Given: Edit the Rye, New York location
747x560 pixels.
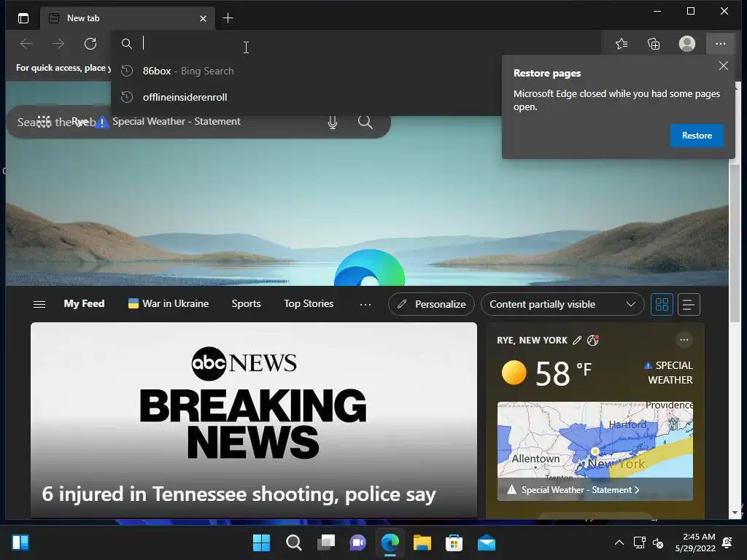Looking at the screenshot, I should coord(577,341).
